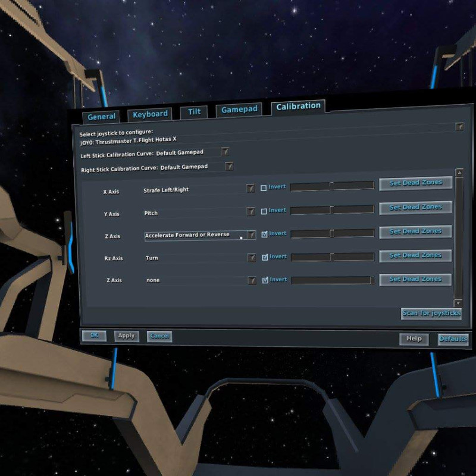Uncheck Invert for the Rz Axis
This screenshot has width=476, height=476.
pos(265,258)
